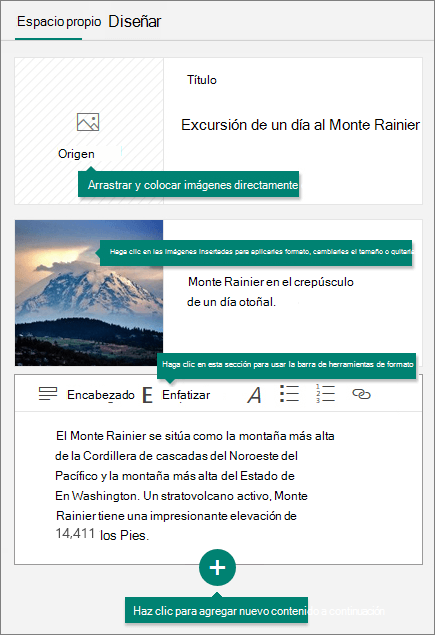
Task: Click the caption Monte Rainier en el crepúsculo
Action: (271, 282)
